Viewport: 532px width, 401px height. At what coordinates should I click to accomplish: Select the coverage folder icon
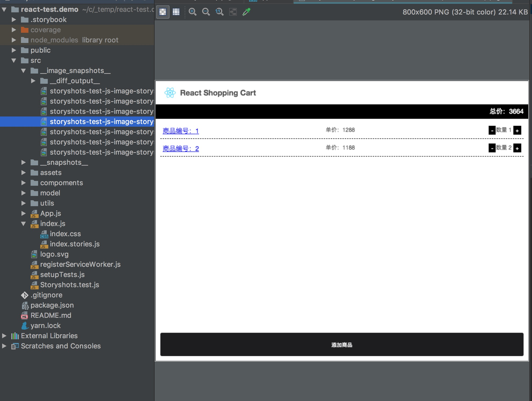pyautogui.click(x=25, y=30)
